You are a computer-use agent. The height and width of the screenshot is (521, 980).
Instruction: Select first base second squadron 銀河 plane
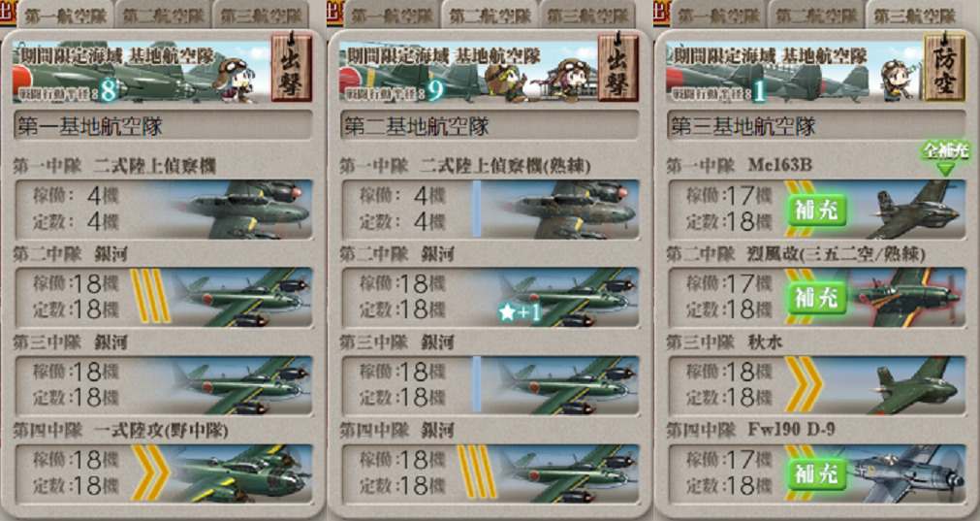[240, 298]
